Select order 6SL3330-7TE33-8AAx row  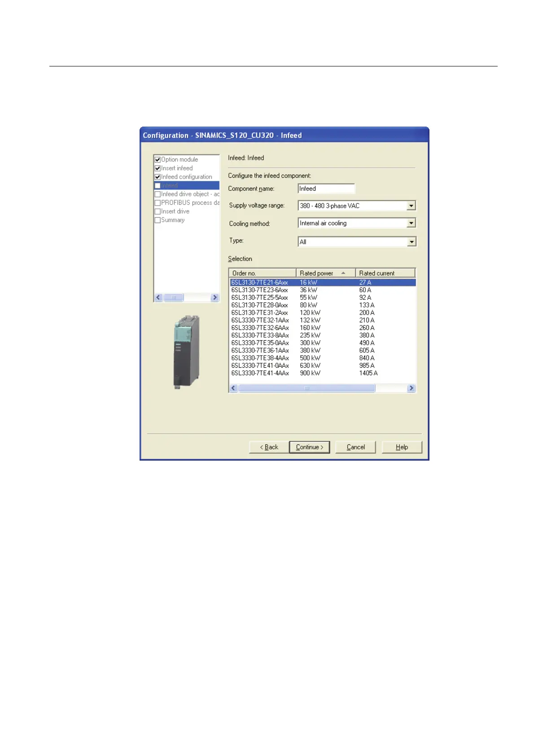pos(323,335)
